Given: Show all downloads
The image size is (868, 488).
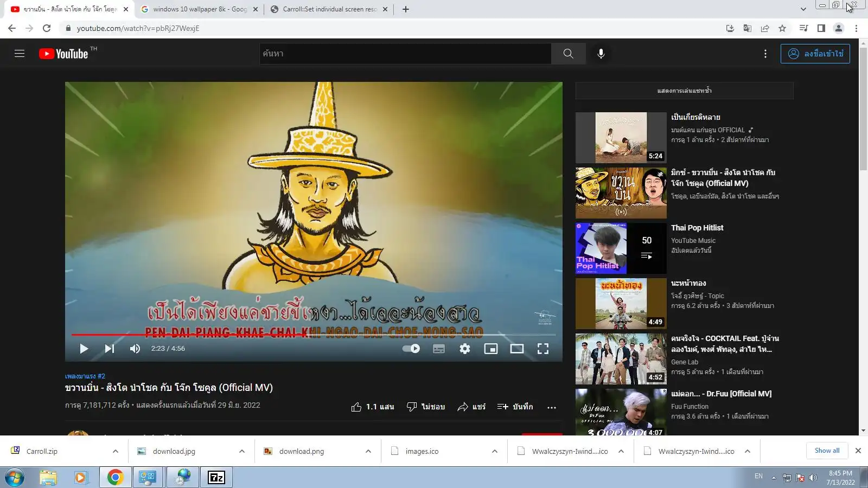Looking at the screenshot, I should pos(827,451).
